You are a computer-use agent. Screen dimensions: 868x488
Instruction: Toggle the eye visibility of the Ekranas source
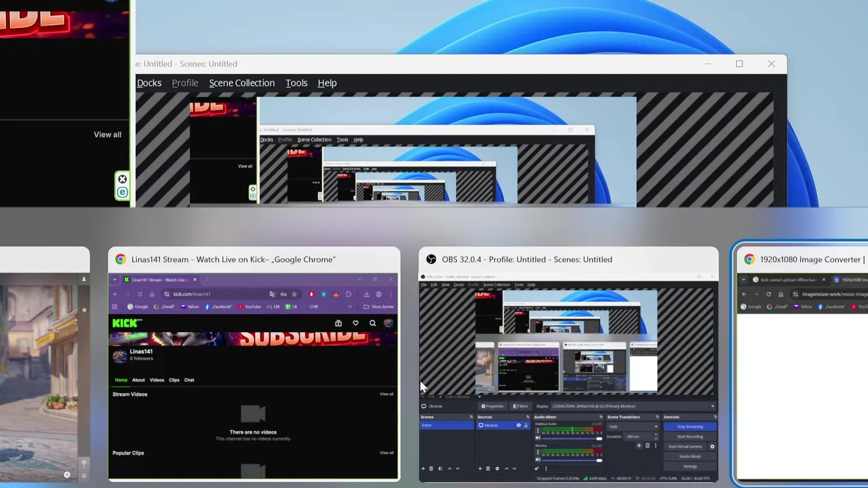[x=519, y=425]
